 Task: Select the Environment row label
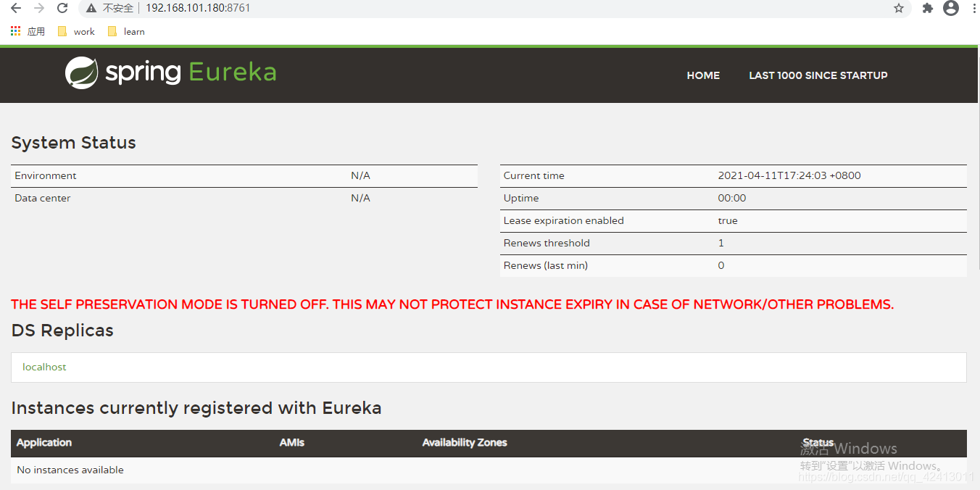pos(46,175)
